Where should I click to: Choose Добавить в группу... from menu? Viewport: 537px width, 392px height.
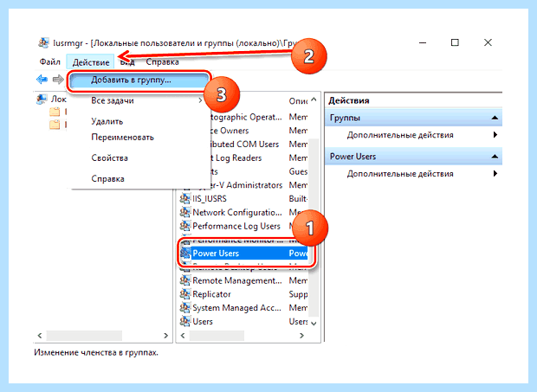pyautogui.click(x=138, y=80)
